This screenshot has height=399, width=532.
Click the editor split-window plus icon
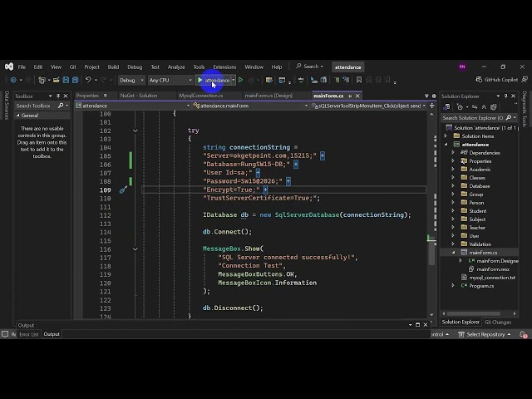coord(432,106)
